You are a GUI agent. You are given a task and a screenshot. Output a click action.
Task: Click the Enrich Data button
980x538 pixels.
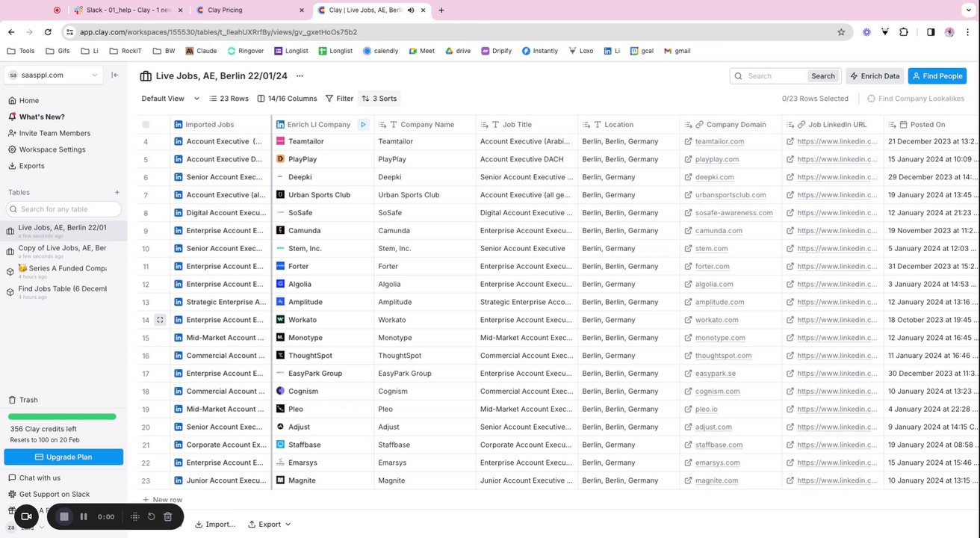click(x=874, y=76)
